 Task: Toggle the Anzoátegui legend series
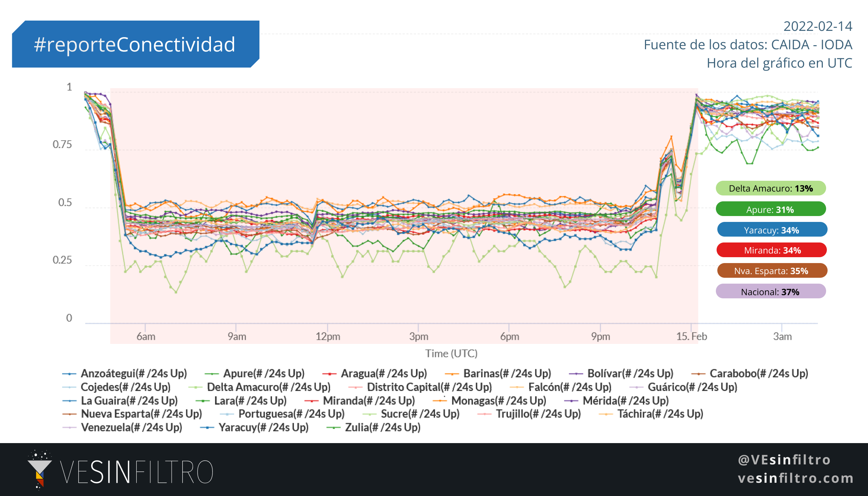click(x=125, y=373)
